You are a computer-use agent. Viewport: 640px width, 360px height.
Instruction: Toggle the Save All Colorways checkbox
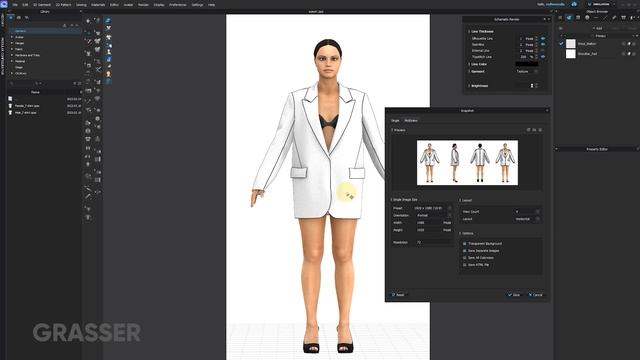(x=464, y=258)
